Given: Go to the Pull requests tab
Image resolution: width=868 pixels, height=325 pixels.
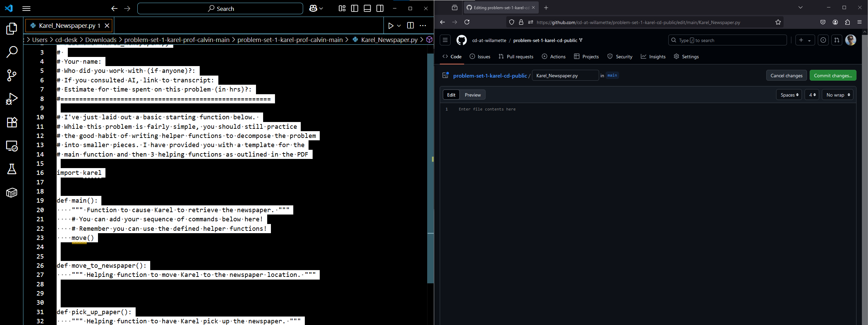Looking at the screenshot, I should tap(516, 57).
